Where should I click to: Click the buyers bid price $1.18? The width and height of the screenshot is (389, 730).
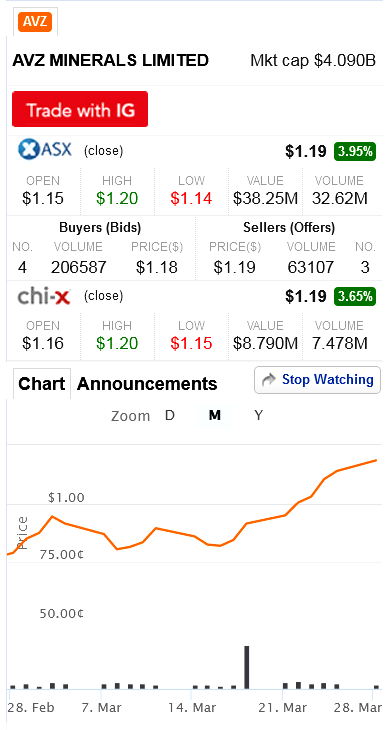coord(157,267)
